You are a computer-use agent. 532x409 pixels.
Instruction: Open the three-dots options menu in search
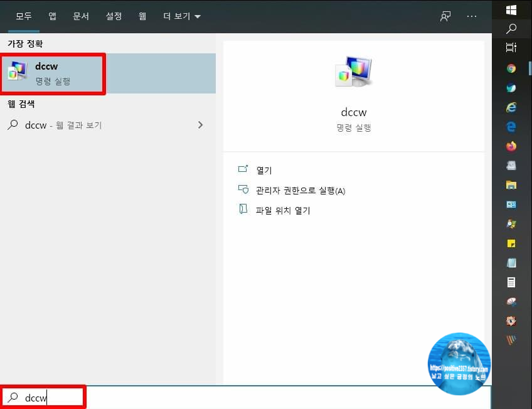click(x=472, y=16)
